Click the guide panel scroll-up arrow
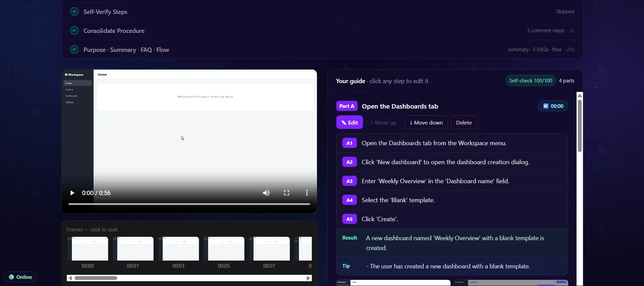 point(580,95)
